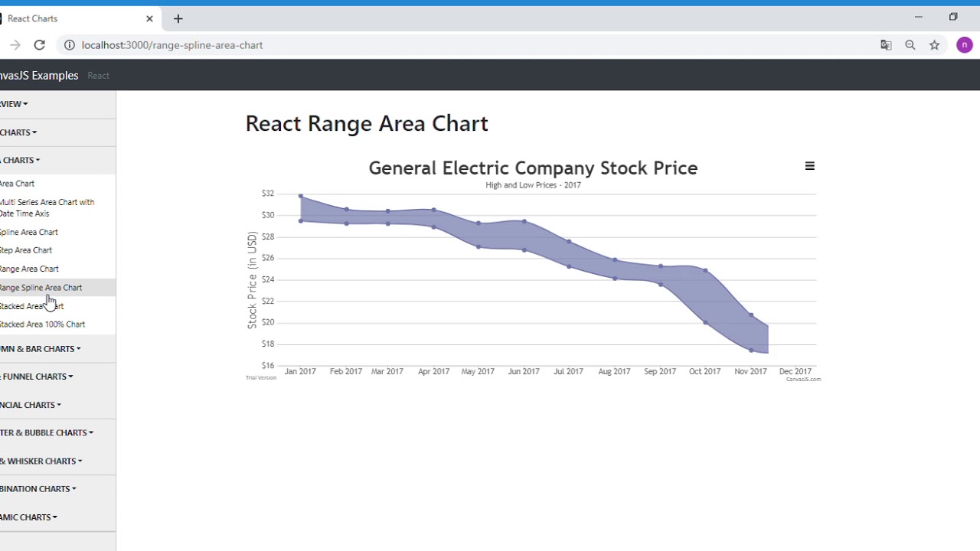
Task: Click the Nov 2017 low data point
Action: (x=751, y=350)
